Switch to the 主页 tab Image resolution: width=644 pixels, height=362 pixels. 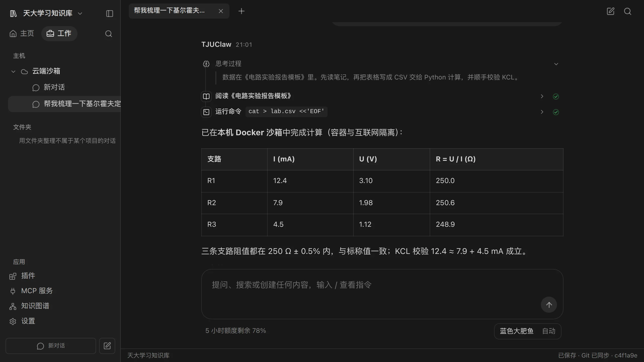pyautogui.click(x=22, y=33)
